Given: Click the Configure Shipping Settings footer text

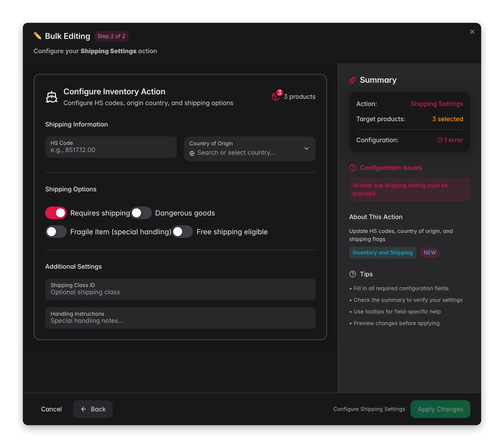Looking at the screenshot, I should pyautogui.click(x=369, y=409).
